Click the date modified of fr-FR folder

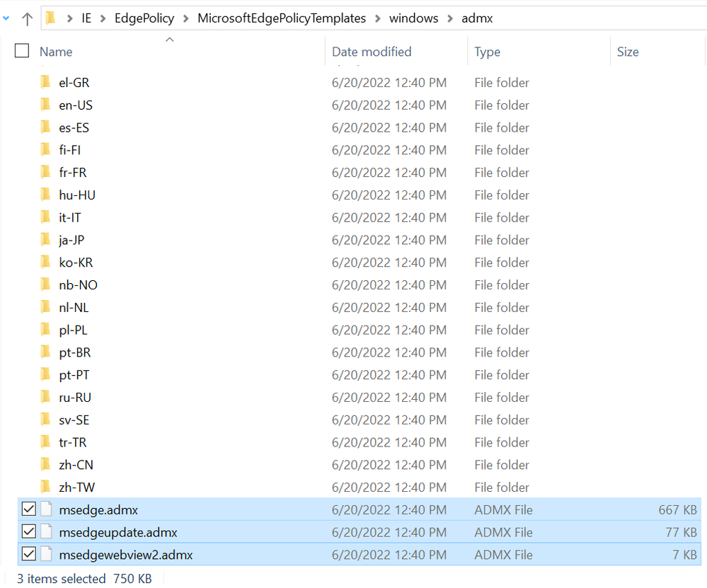(x=389, y=173)
